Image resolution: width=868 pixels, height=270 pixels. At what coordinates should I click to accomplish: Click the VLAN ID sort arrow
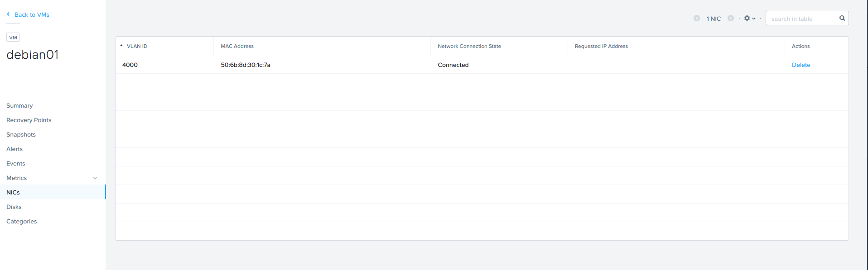point(121,46)
